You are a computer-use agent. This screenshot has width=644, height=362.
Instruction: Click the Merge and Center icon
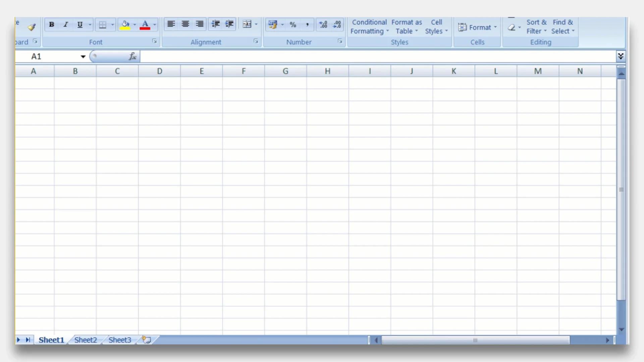point(247,24)
